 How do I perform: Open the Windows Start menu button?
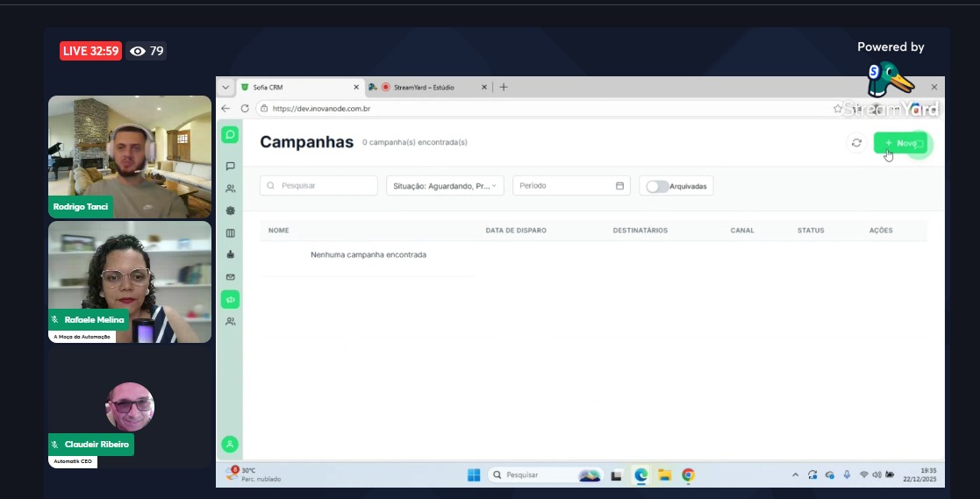(474, 475)
